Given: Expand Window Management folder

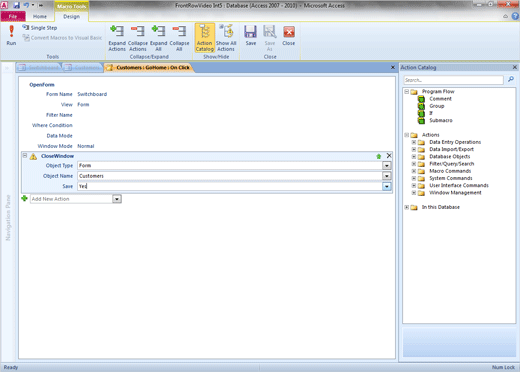Looking at the screenshot, I should pyautogui.click(x=414, y=193).
